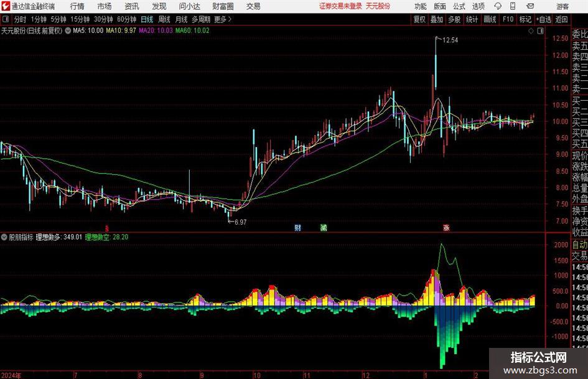Open the 公式 menu

point(459,6)
